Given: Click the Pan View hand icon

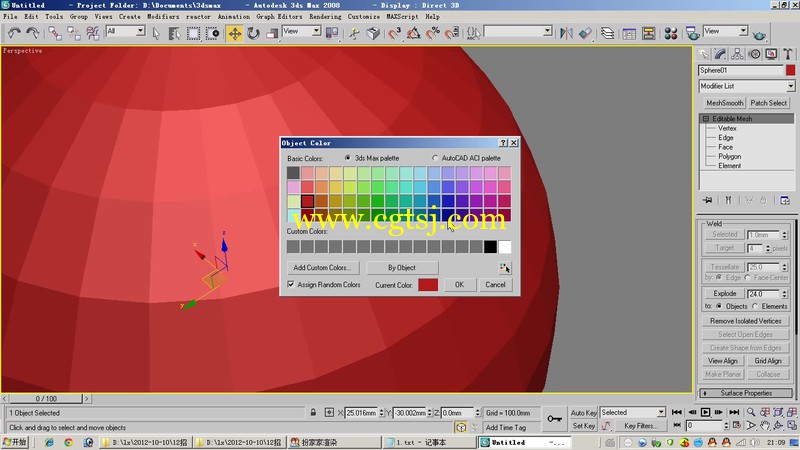Looking at the screenshot, I should tap(764, 426).
